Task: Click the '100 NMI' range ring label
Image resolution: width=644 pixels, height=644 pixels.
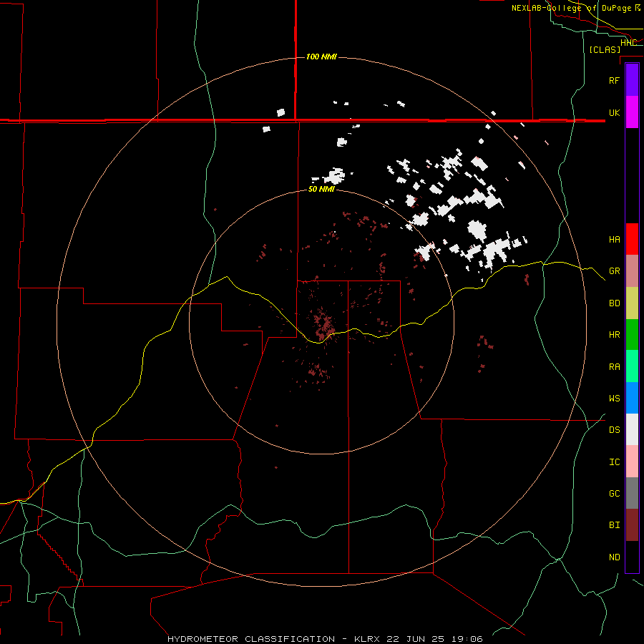Action: (x=321, y=57)
